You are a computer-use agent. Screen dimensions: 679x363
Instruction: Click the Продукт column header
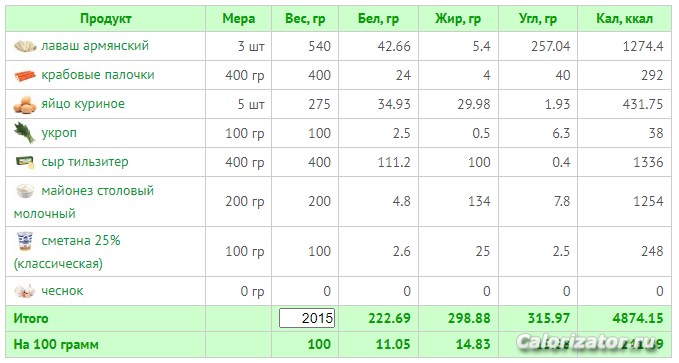pos(106,19)
